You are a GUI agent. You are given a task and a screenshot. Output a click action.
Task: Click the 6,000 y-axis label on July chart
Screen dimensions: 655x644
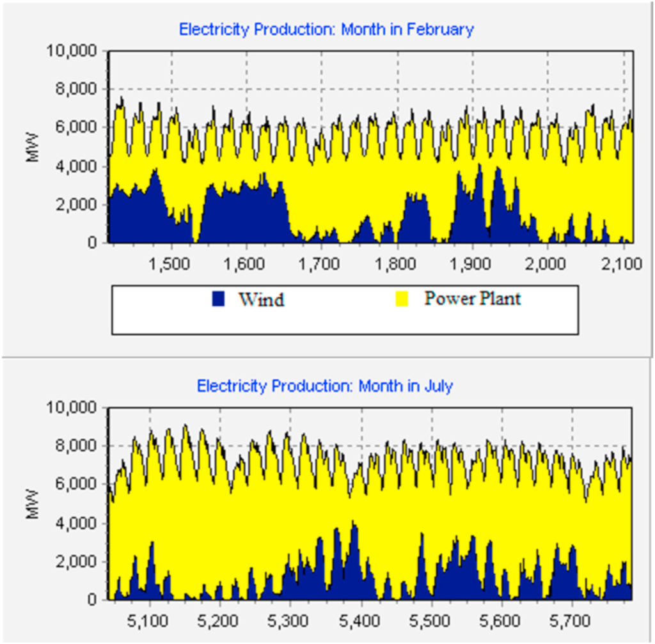click(x=75, y=485)
